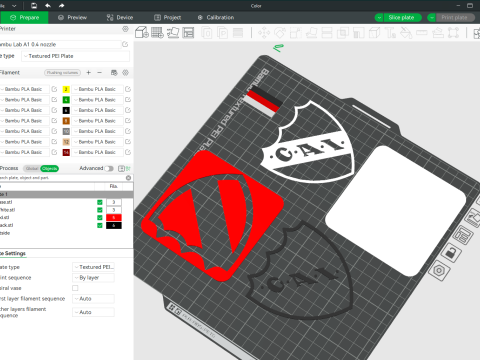Select the Cut tool
The height and width of the screenshot is (360, 480).
pyautogui.click(x=327, y=33)
